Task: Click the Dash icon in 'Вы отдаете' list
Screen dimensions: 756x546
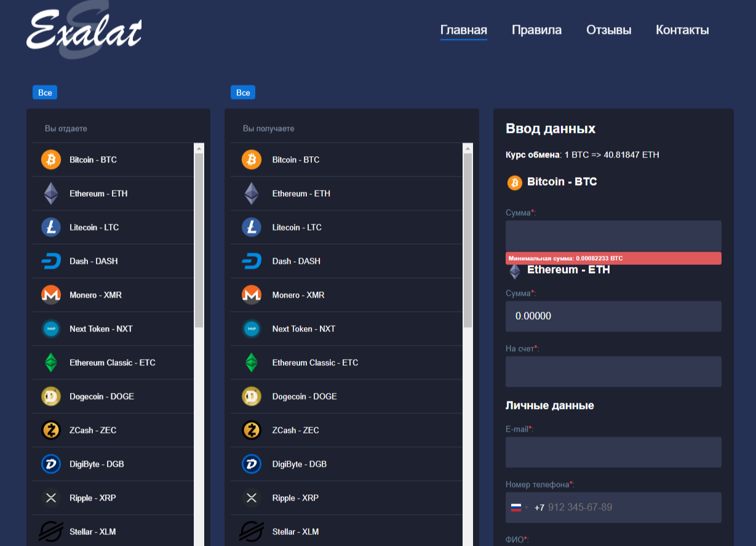Action: (51, 261)
